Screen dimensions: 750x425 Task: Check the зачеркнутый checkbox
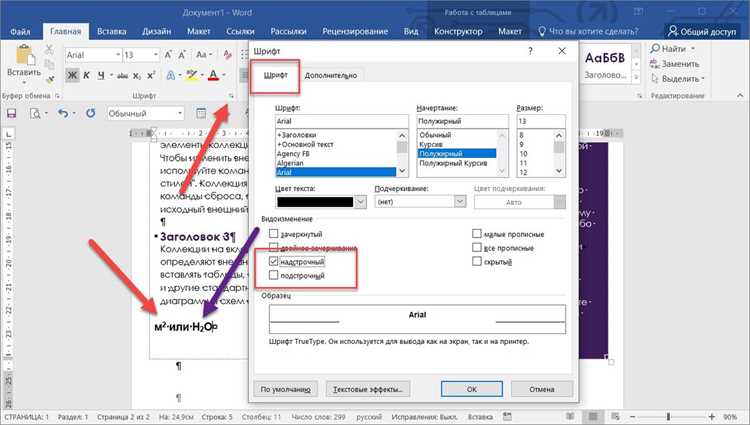tap(274, 233)
